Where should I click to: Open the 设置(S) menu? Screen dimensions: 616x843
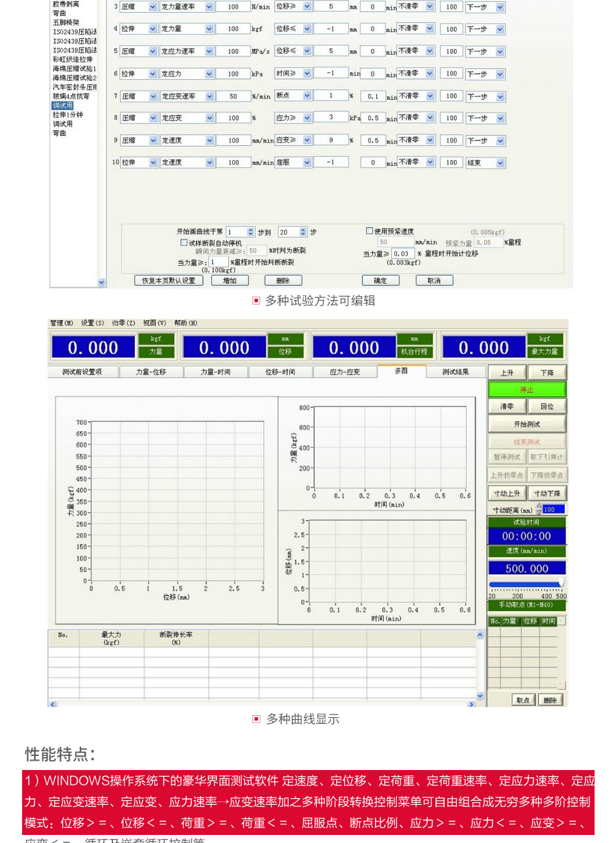click(92, 323)
